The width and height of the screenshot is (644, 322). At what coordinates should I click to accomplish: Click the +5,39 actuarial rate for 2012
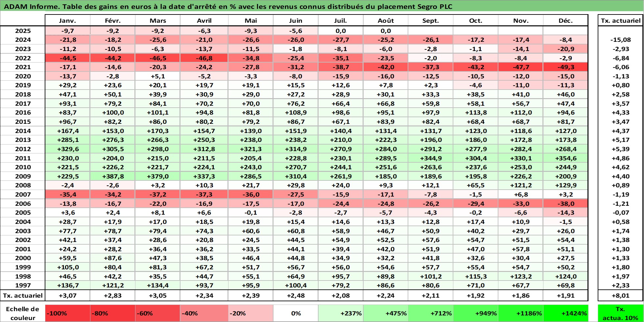click(x=620, y=149)
